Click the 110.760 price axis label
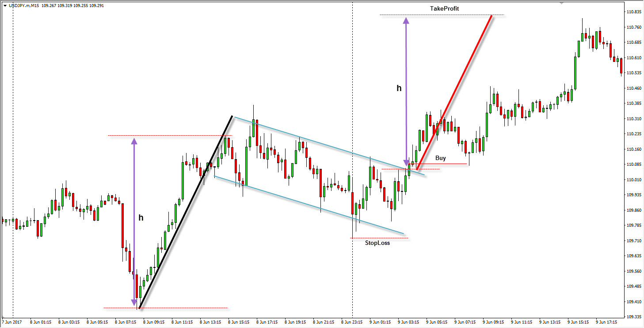 (x=634, y=27)
